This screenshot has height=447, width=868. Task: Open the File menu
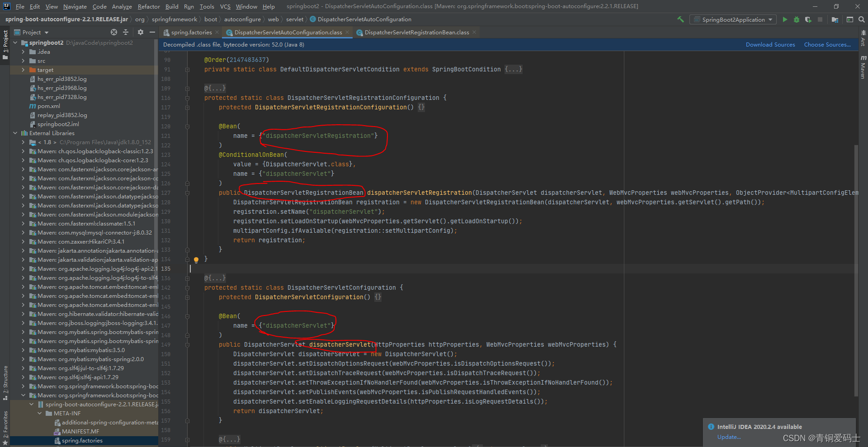coord(20,6)
